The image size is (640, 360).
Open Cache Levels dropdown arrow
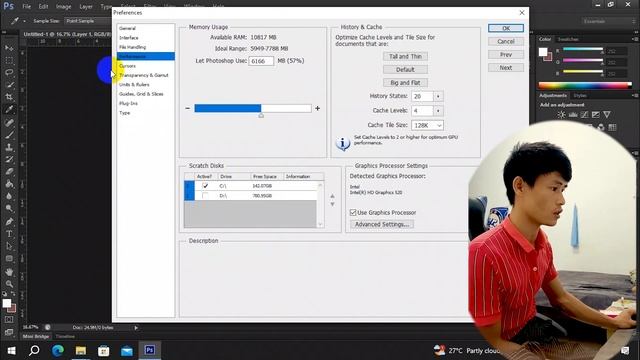point(438,111)
